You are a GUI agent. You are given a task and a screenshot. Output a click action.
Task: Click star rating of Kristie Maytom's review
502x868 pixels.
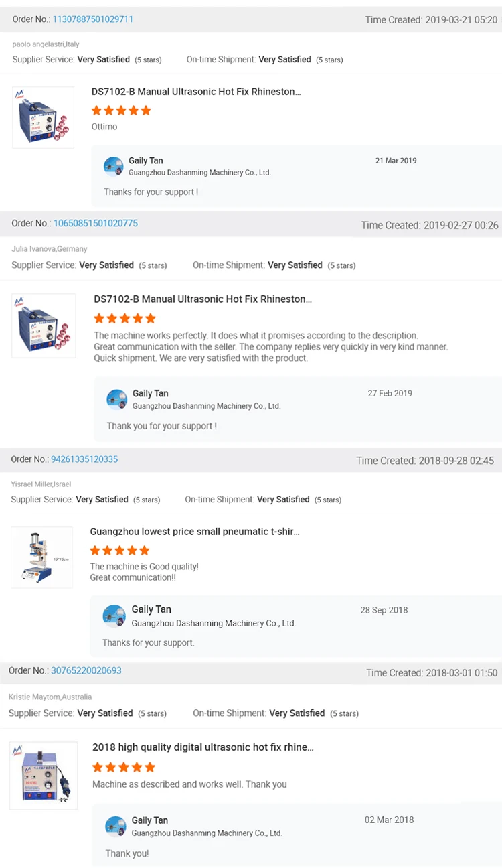click(123, 767)
